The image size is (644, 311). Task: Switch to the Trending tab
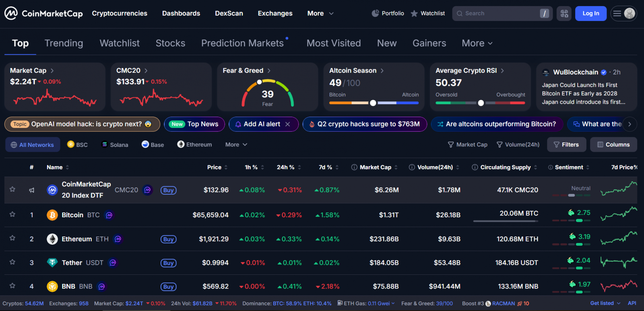64,43
